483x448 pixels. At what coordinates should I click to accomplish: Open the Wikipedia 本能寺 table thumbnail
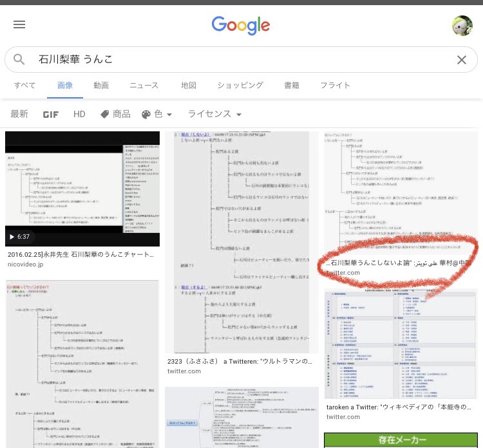coord(401,343)
